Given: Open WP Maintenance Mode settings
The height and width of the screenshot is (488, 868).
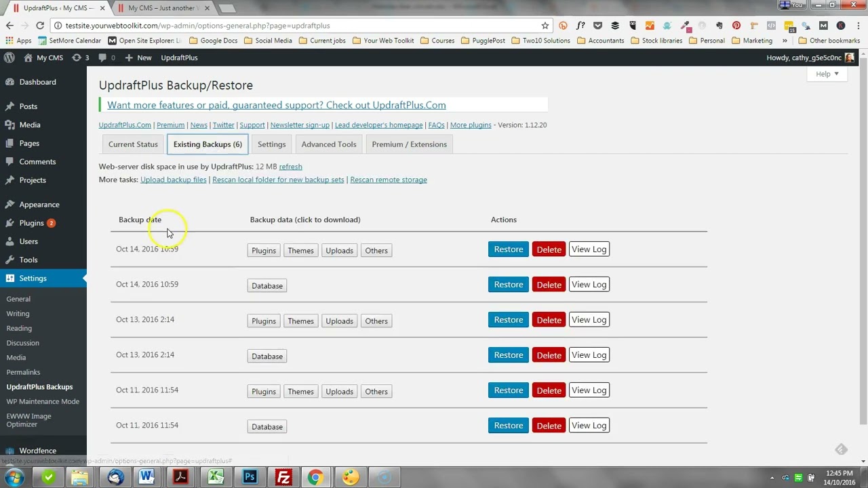Looking at the screenshot, I should [x=43, y=401].
